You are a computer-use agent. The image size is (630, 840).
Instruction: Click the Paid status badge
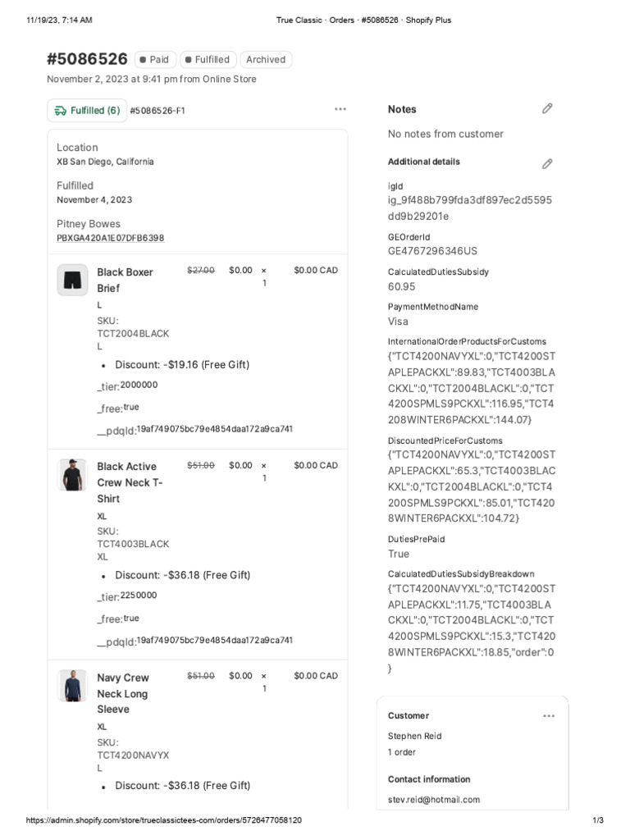coord(154,60)
